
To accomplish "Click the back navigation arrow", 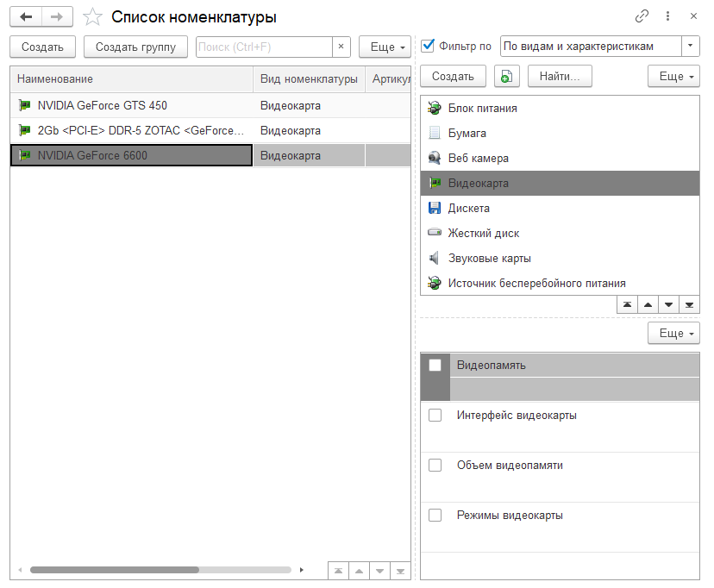I will click(x=26, y=16).
